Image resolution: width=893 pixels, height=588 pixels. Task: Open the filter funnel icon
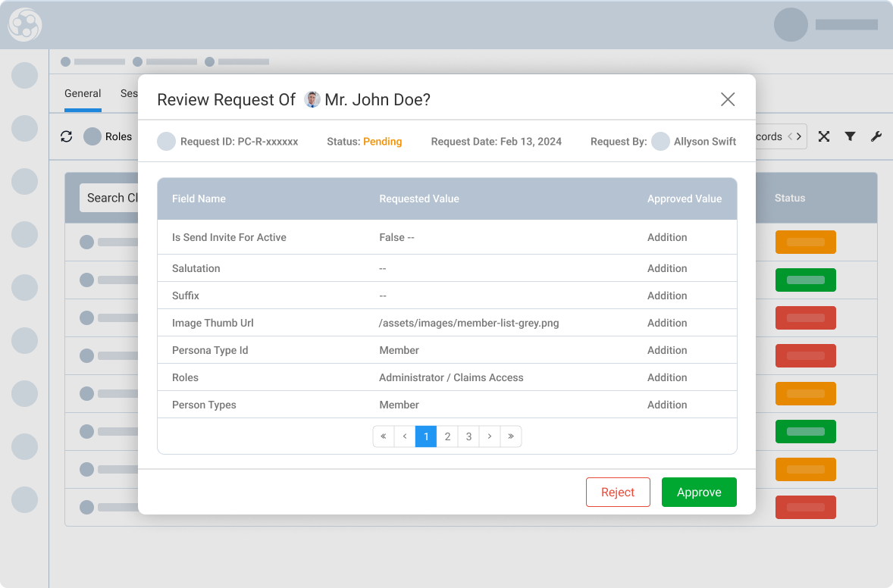pyautogui.click(x=850, y=136)
